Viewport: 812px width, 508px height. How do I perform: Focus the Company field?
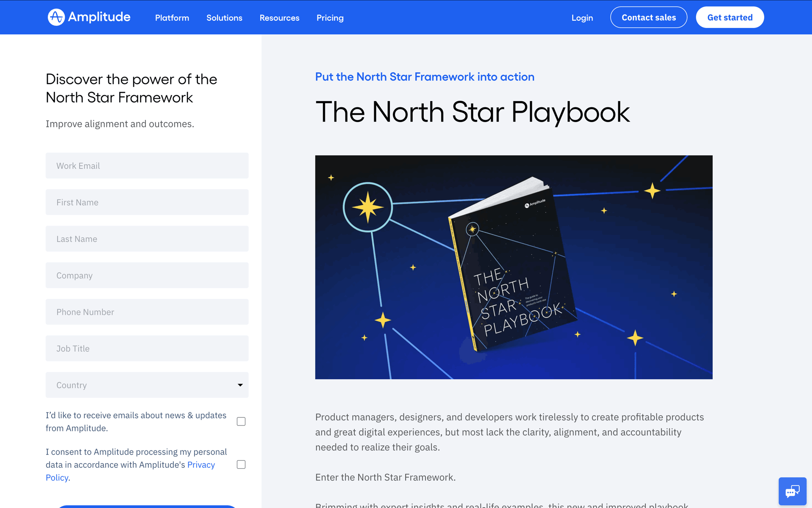(147, 275)
